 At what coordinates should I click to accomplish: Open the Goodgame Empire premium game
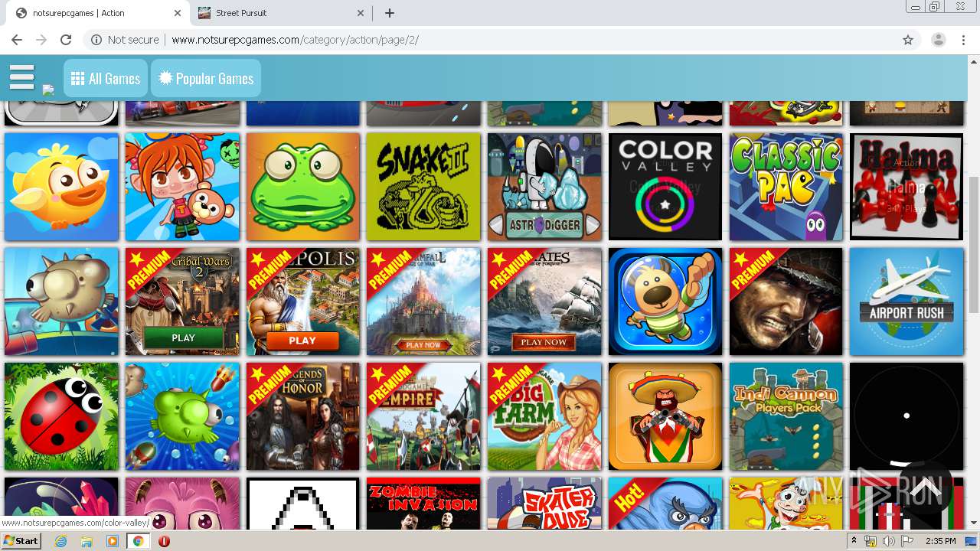423,416
